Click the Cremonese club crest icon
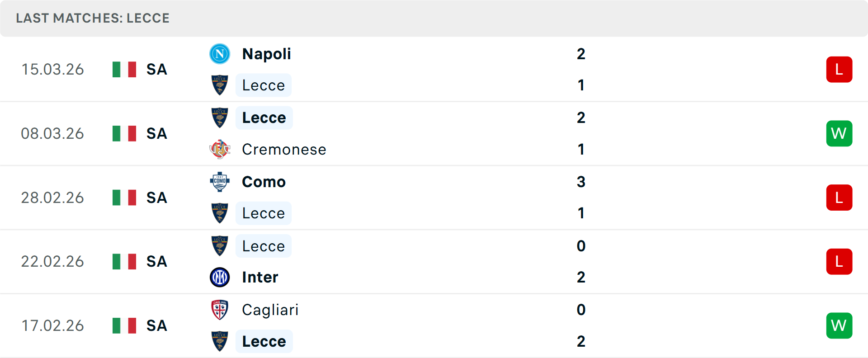Screen dimensions: 868x358 pyautogui.click(x=220, y=149)
